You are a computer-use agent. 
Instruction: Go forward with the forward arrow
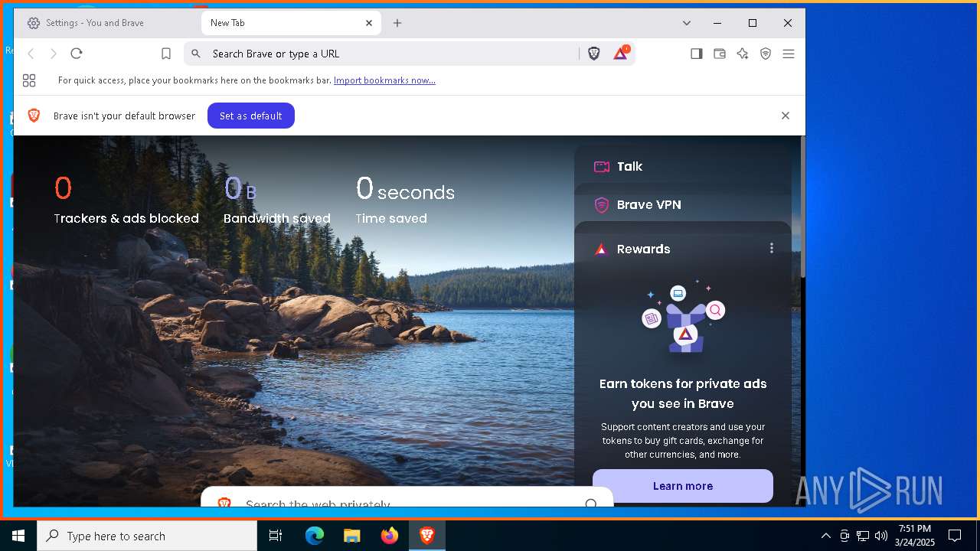click(x=54, y=54)
